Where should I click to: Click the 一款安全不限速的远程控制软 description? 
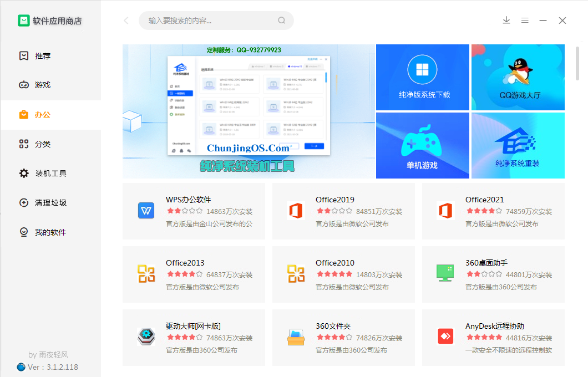tap(509, 350)
